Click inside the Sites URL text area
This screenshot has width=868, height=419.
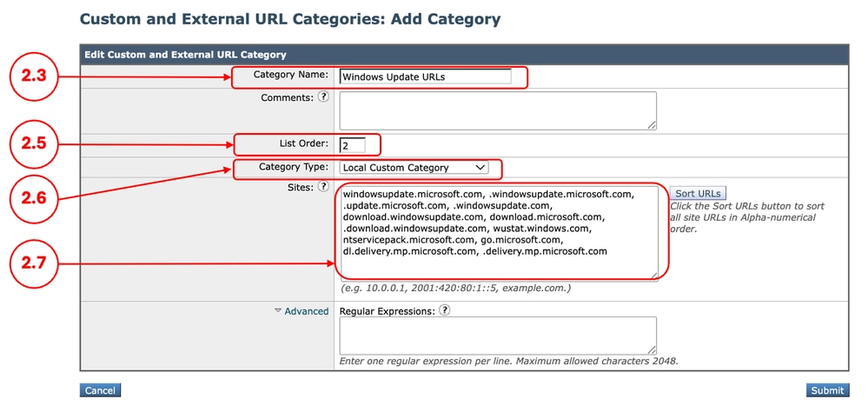tap(498, 233)
